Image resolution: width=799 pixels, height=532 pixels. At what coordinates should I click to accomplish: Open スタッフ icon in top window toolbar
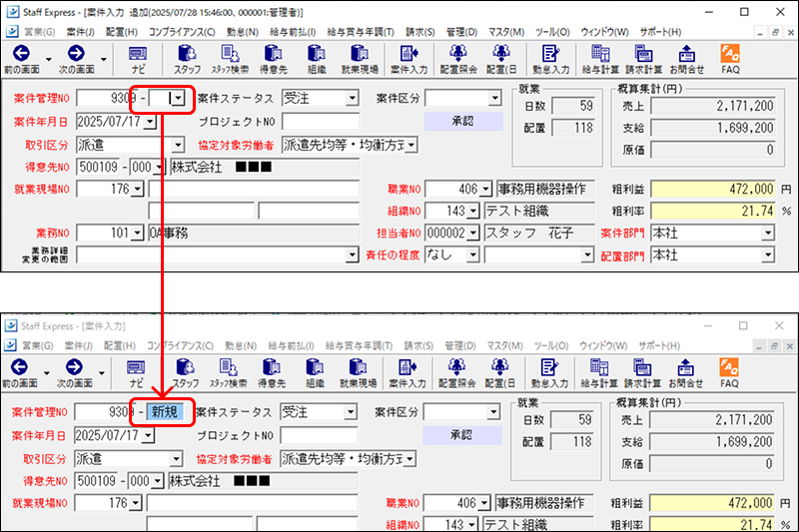[x=187, y=59]
